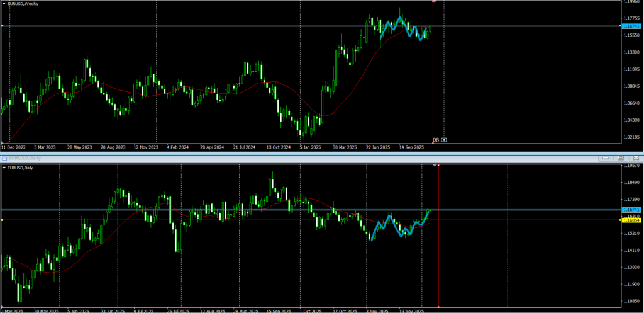This screenshot has height=313, width=644.
Task: Open the EURUSD,Weekly chart dropdown arrow
Action: 4,4
